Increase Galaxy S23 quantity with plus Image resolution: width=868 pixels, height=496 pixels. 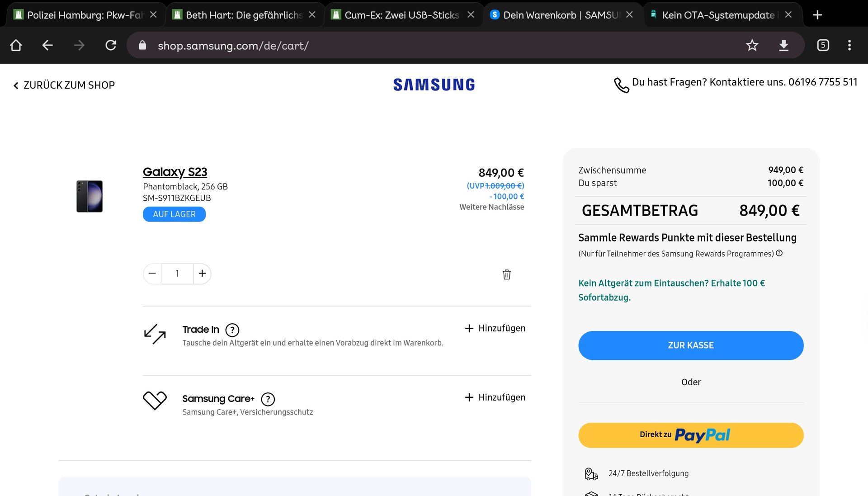[202, 274]
